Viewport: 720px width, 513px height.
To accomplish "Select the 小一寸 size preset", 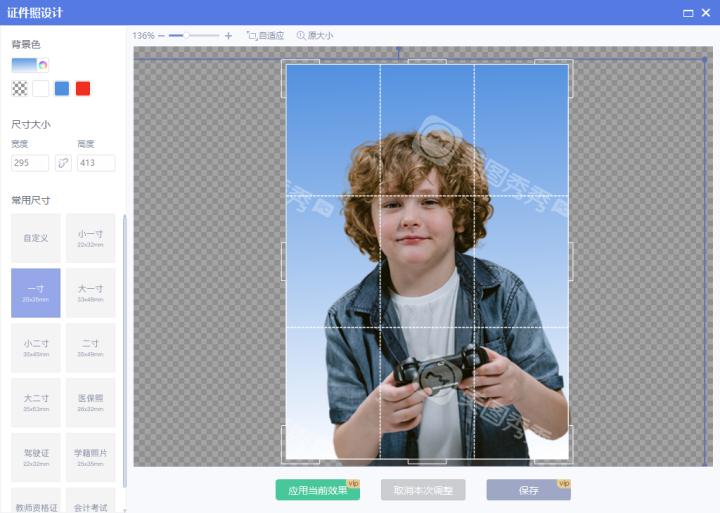I will (90, 238).
